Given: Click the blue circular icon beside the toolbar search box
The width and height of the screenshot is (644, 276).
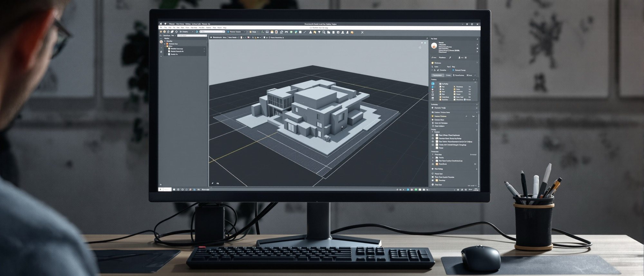Looking at the screenshot, I should pos(197,32).
